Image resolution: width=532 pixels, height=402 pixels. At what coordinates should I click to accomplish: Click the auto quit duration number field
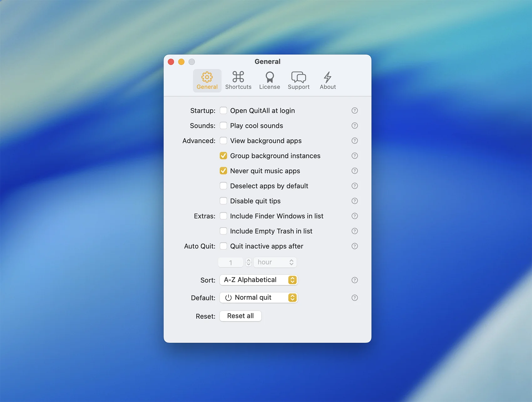point(231,262)
